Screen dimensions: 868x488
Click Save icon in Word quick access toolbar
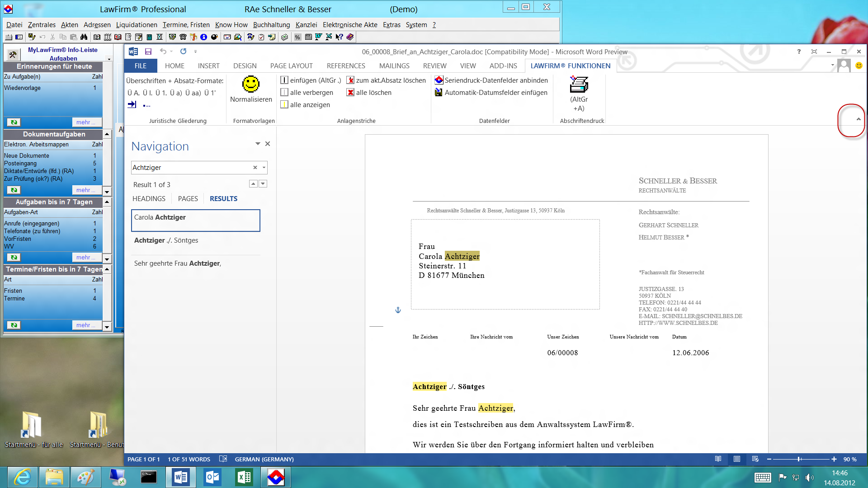point(148,52)
